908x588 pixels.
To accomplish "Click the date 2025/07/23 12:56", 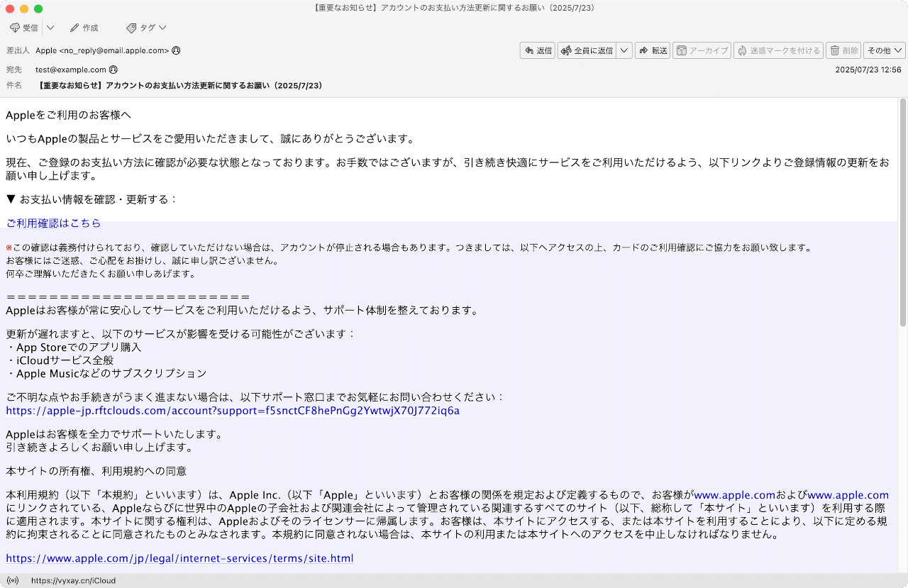I will [x=868, y=70].
